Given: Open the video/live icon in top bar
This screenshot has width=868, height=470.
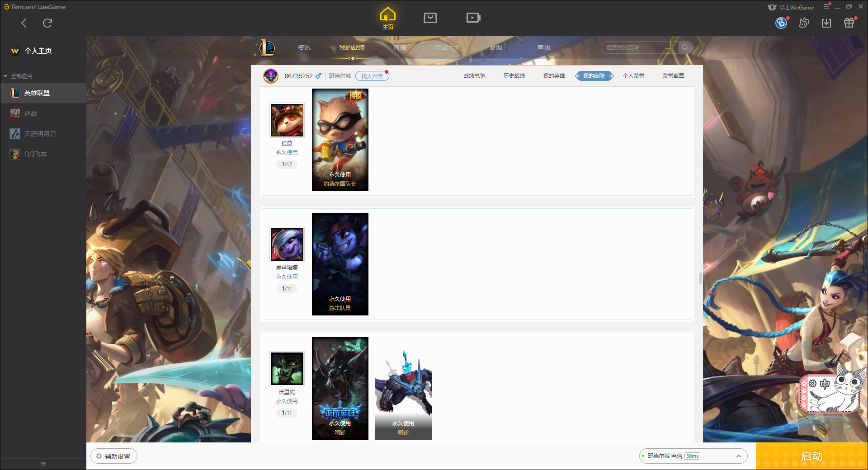Looking at the screenshot, I should coord(473,18).
